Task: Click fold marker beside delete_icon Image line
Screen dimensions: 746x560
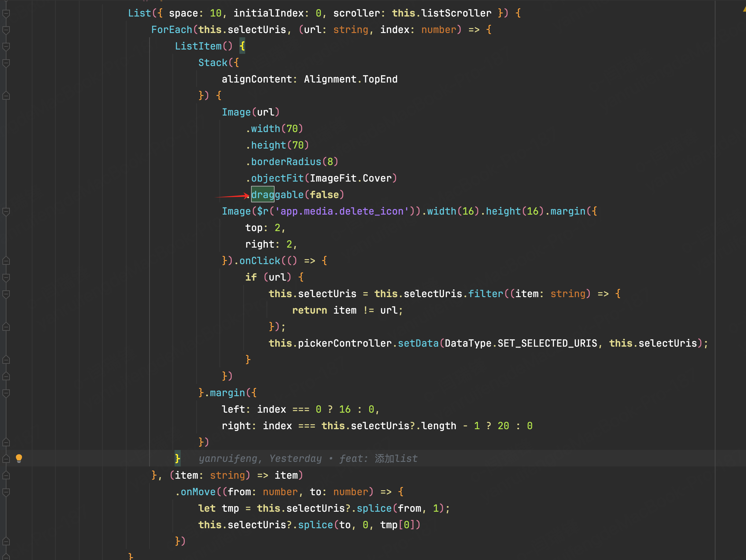Action: [x=6, y=212]
